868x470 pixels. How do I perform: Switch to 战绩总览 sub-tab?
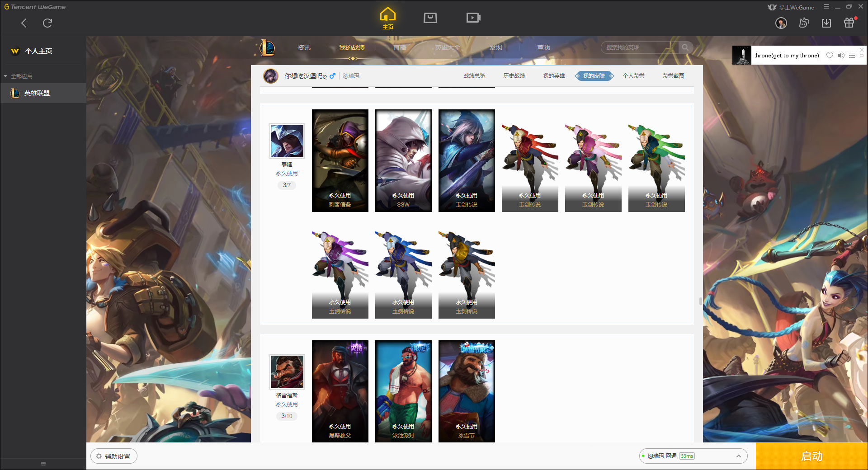click(474, 76)
